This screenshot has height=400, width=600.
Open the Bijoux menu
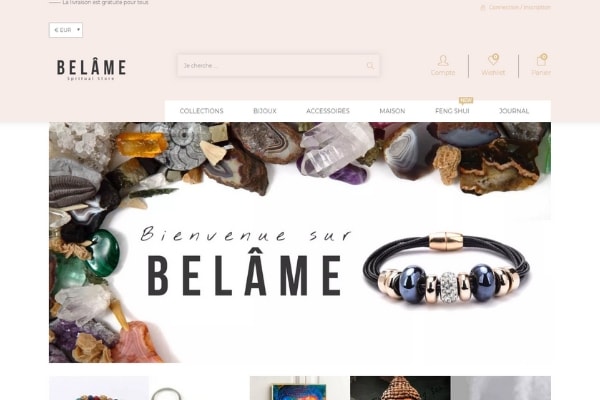[265, 111]
